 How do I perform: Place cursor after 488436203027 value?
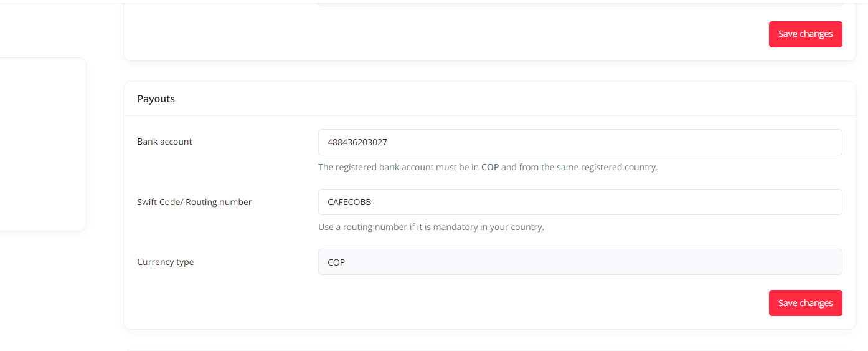coord(389,142)
